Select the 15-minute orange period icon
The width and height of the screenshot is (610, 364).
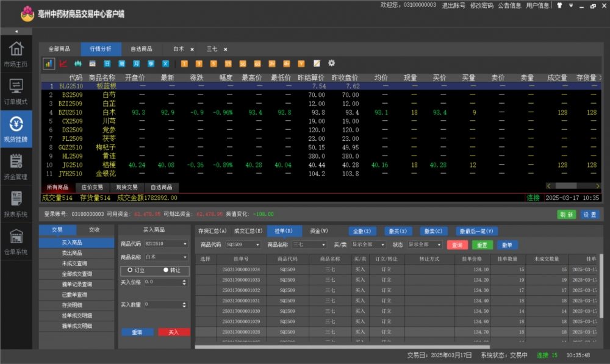228,63
